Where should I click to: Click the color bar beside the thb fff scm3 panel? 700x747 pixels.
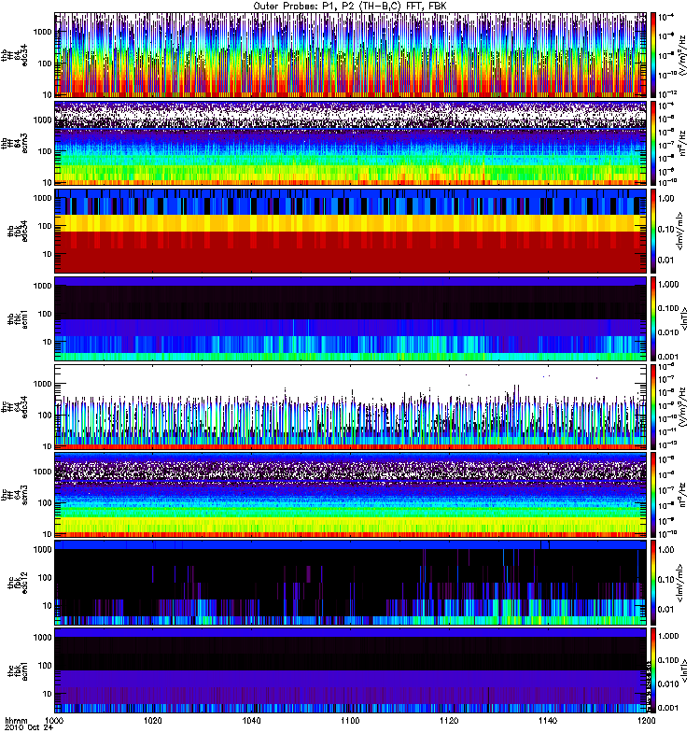(x=653, y=143)
